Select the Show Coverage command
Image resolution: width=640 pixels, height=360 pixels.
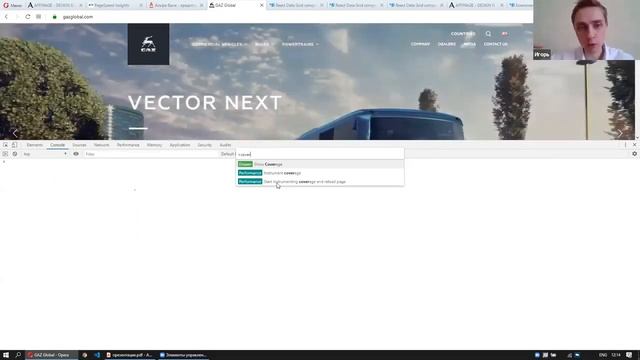(x=320, y=164)
